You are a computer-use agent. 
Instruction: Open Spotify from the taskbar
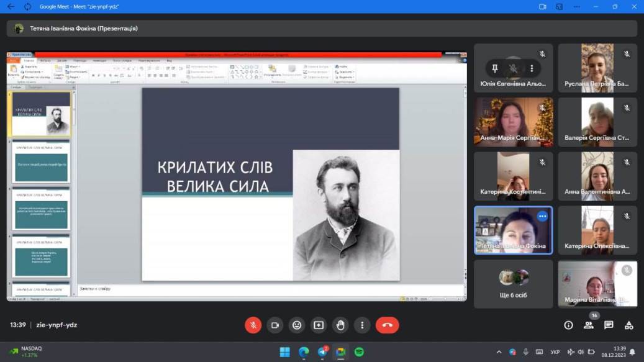tap(359, 352)
